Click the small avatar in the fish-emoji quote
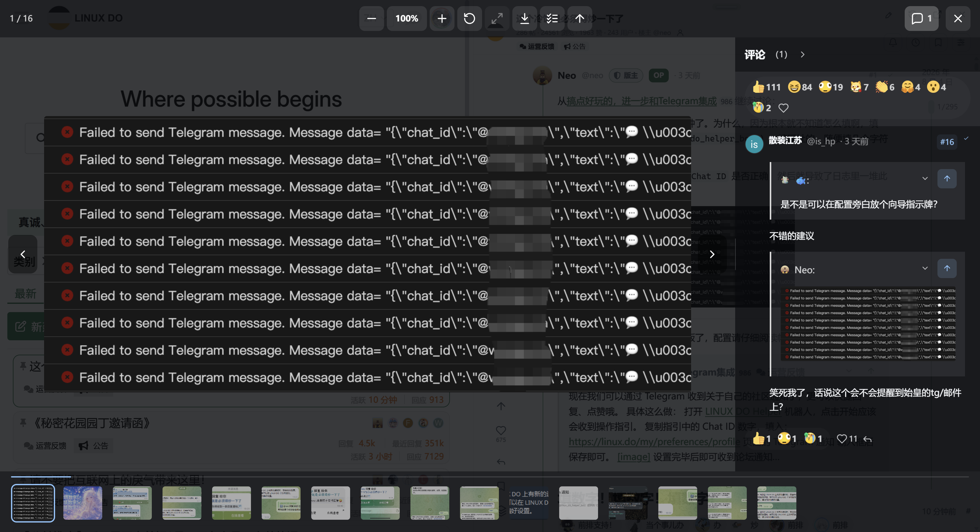 pos(784,180)
